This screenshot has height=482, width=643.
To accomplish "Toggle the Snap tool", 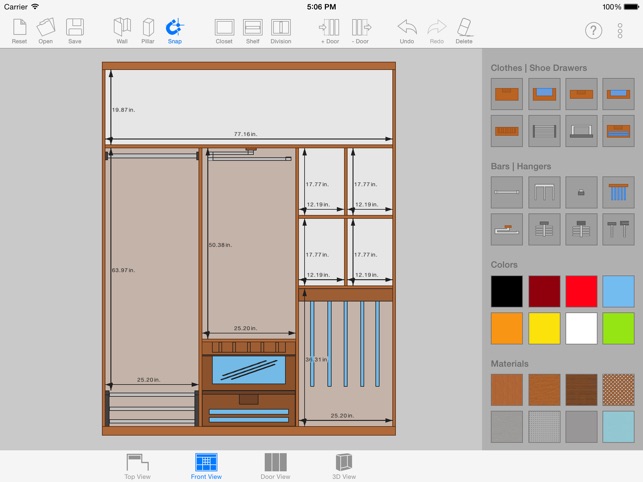I will tap(174, 31).
